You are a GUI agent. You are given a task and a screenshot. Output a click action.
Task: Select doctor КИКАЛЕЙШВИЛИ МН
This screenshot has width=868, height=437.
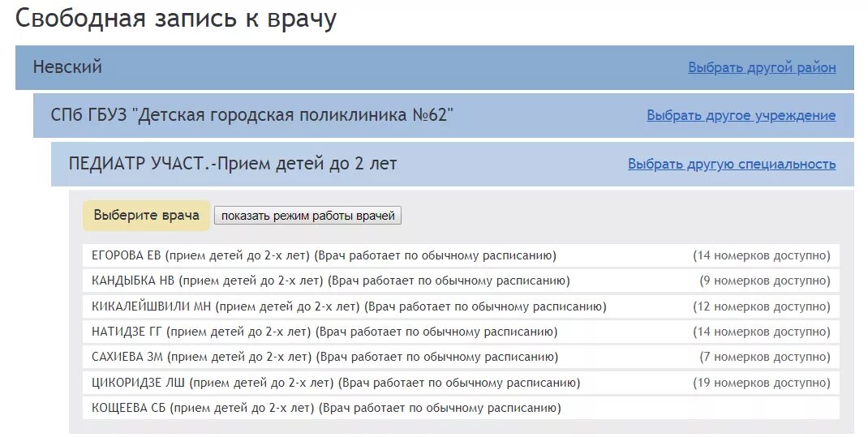pyautogui.click(x=461, y=306)
